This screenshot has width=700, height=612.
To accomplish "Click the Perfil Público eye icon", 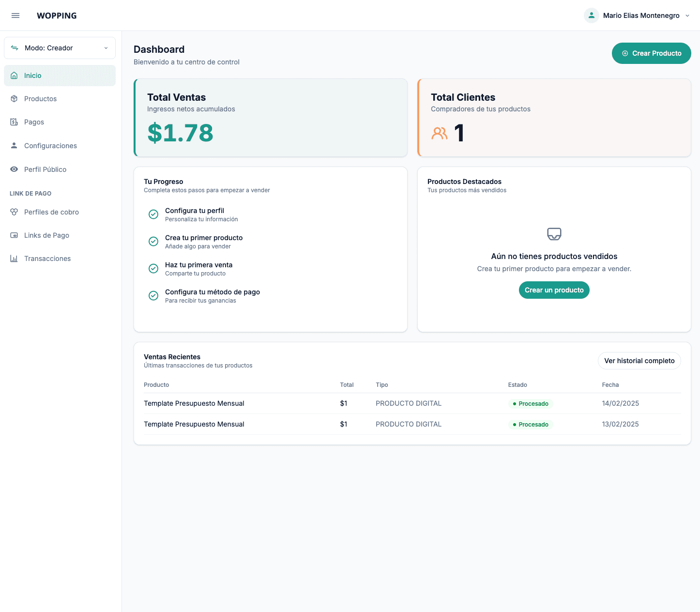I will [14, 169].
